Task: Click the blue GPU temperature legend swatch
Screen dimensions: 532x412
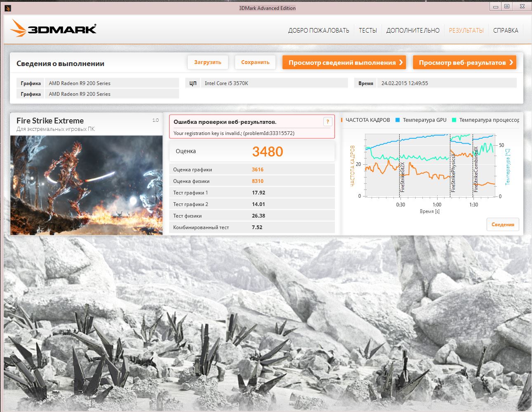Action: point(398,120)
